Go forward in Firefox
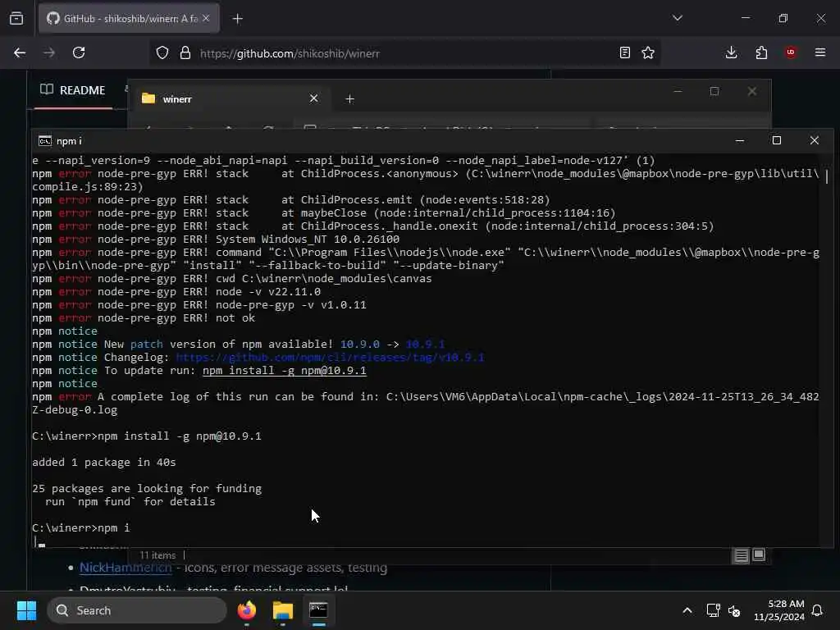 click(49, 52)
